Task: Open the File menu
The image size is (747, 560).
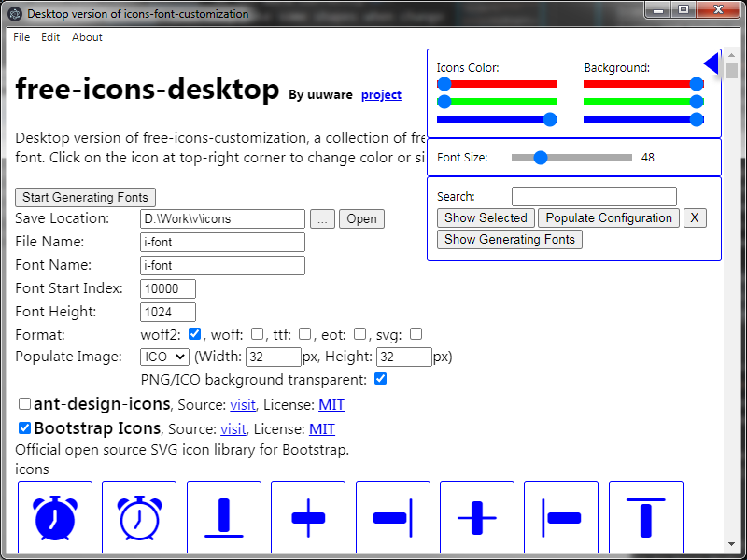Action: [21, 37]
